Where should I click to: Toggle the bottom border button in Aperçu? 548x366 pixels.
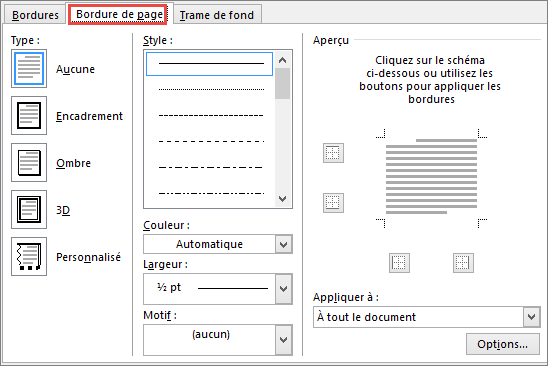tap(333, 203)
